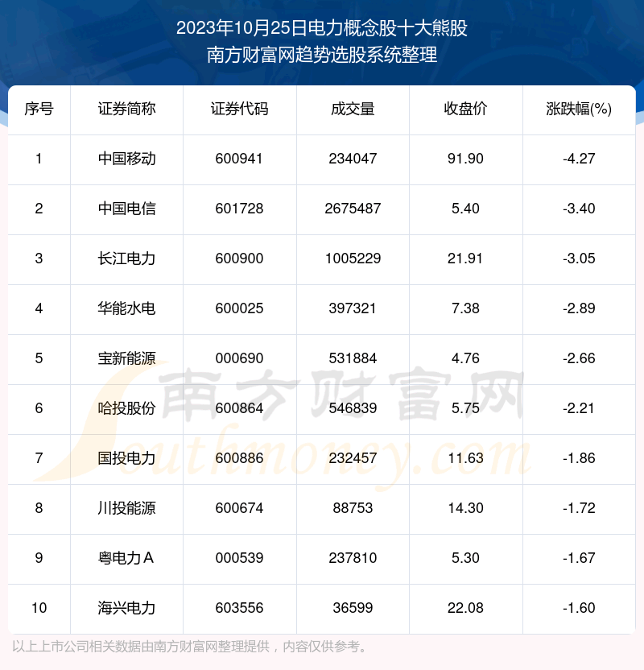Click closing price 5.30

(465, 558)
